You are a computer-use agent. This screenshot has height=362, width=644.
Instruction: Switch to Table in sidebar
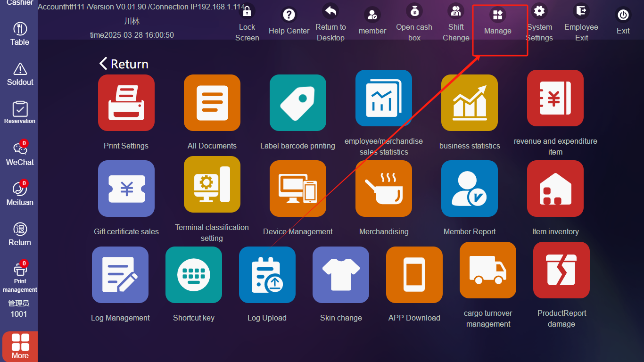tap(20, 34)
